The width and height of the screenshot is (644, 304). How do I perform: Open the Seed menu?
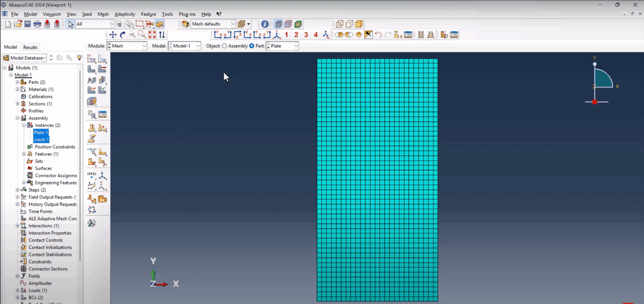[87, 14]
